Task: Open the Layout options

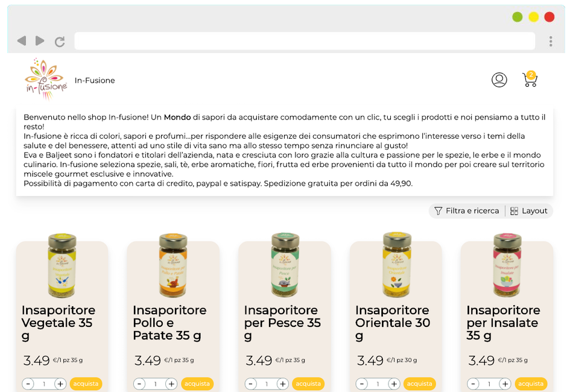Action: (x=529, y=211)
